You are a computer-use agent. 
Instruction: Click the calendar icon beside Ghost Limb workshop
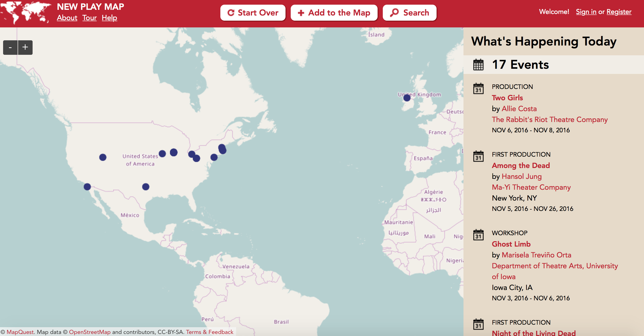click(478, 235)
